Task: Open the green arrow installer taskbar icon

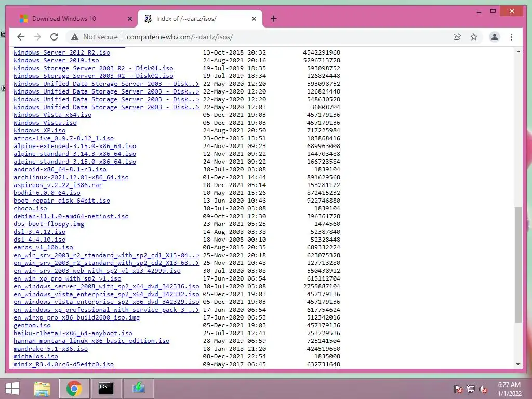Action: coord(138,389)
